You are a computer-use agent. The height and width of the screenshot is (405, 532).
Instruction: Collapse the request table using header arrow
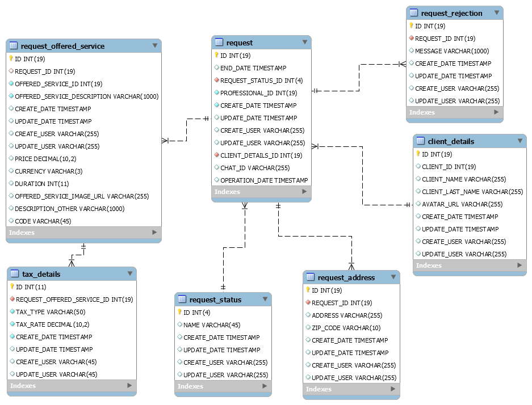[305, 42]
